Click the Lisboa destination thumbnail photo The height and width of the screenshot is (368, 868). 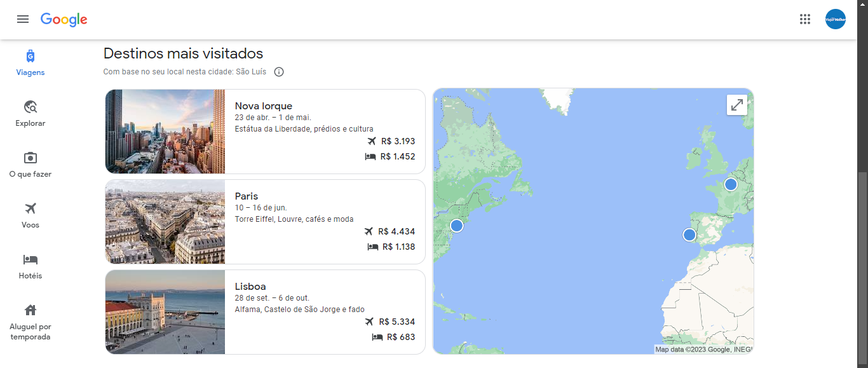point(165,312)
